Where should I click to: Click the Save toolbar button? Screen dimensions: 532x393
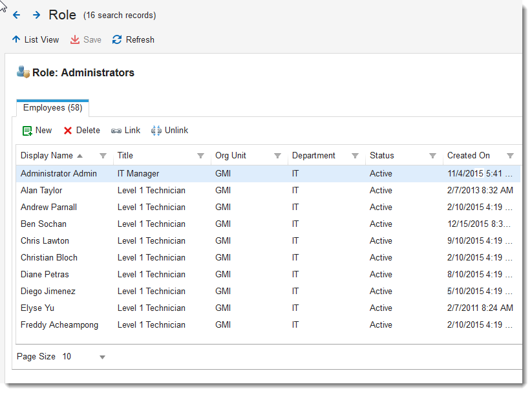pyautogui.click(x=86, y=39)
